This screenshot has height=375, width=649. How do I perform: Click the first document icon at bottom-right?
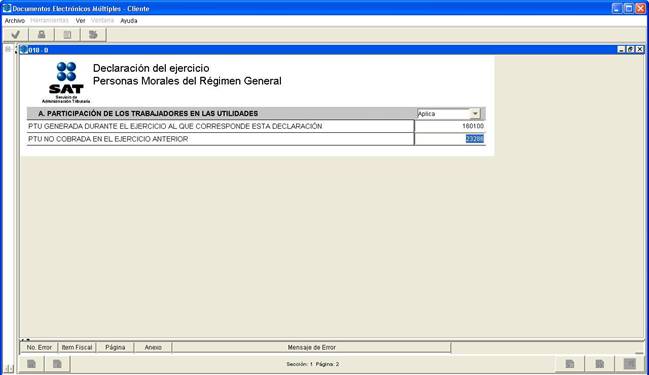point(570,364)
